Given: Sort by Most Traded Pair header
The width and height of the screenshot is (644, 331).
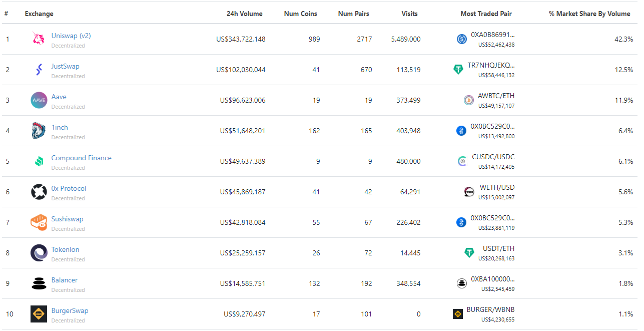Looking at the screenshot, I should coord(486,14).
